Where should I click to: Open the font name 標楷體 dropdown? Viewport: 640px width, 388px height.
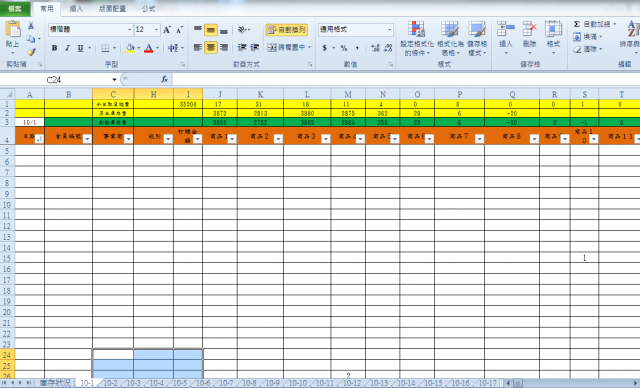(130, 30)
